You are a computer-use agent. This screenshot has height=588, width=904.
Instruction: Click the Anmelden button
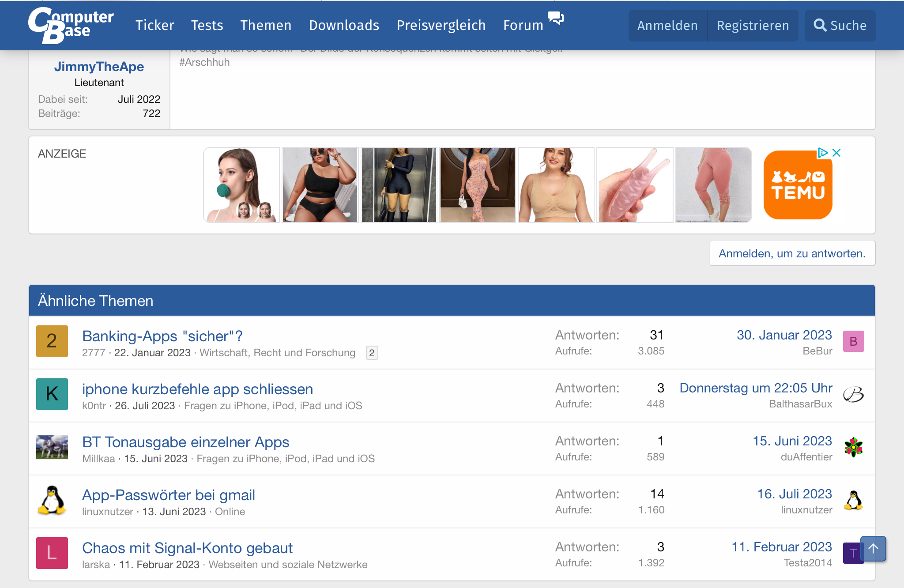pos(667,26)
